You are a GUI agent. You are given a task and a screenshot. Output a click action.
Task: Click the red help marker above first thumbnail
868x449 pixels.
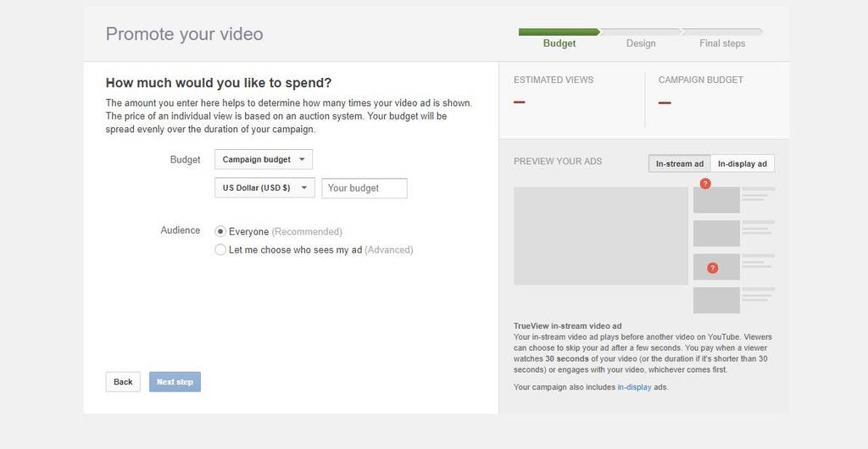click(x=705, y=184)
